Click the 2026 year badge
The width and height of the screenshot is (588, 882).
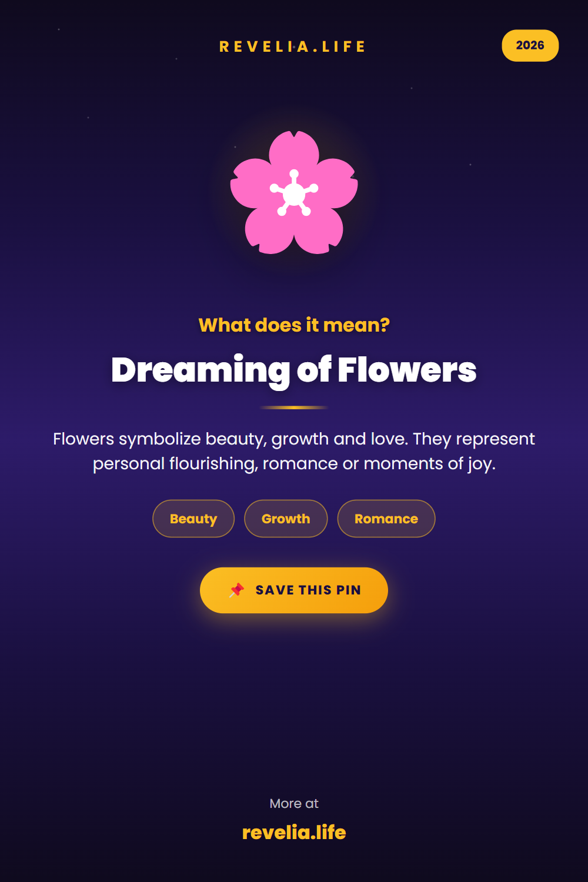[x=530, y=46]
